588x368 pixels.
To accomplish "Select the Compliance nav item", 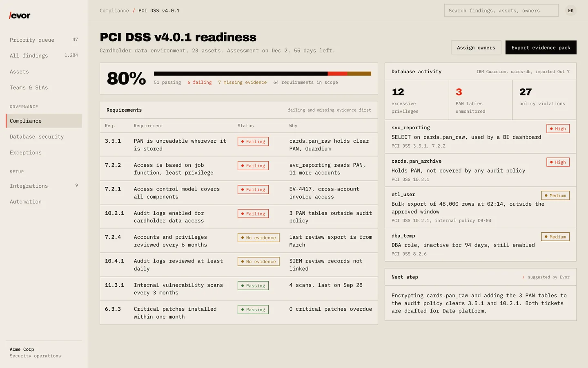I will (44, 121).
